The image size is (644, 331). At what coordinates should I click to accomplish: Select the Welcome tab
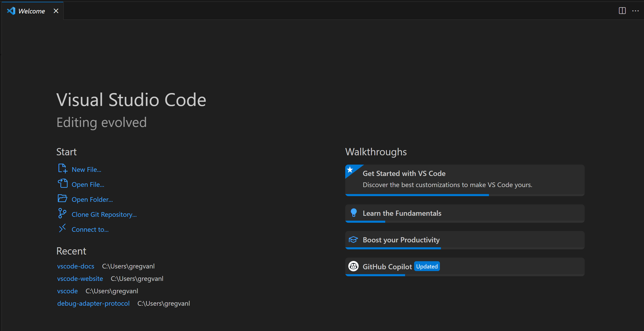[31, 11]
